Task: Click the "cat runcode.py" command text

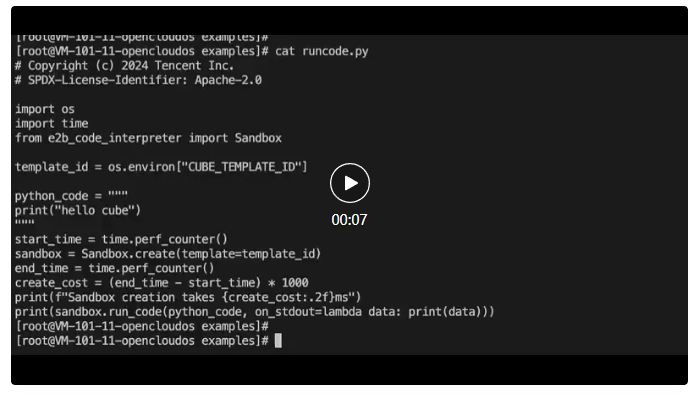Action: pos(321,51)
